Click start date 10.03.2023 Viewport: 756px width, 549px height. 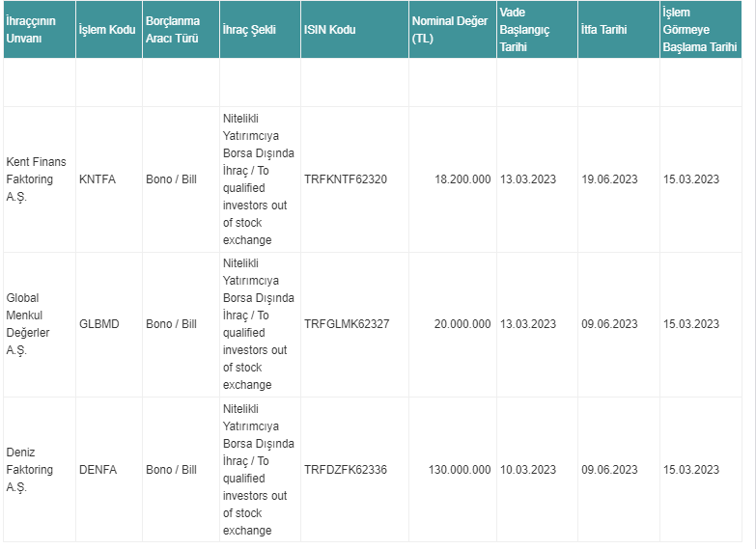(528, 470)
